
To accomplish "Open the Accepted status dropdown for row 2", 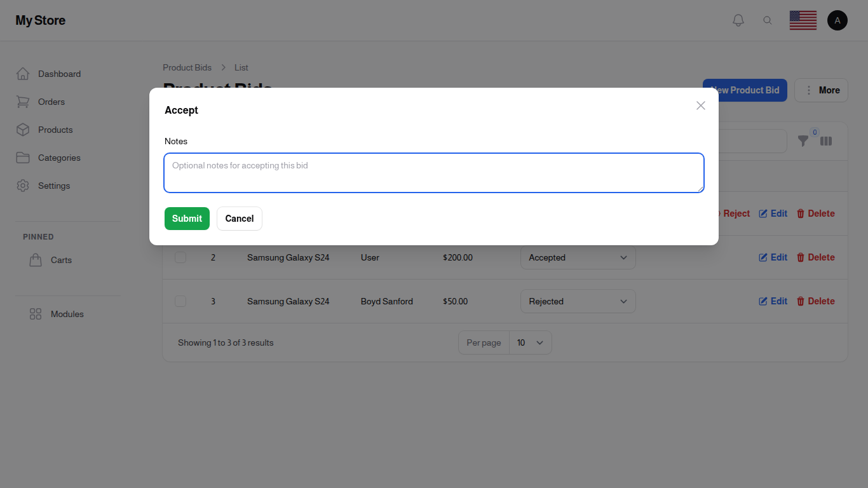I will pyautogui.click(x=578, y=257).
